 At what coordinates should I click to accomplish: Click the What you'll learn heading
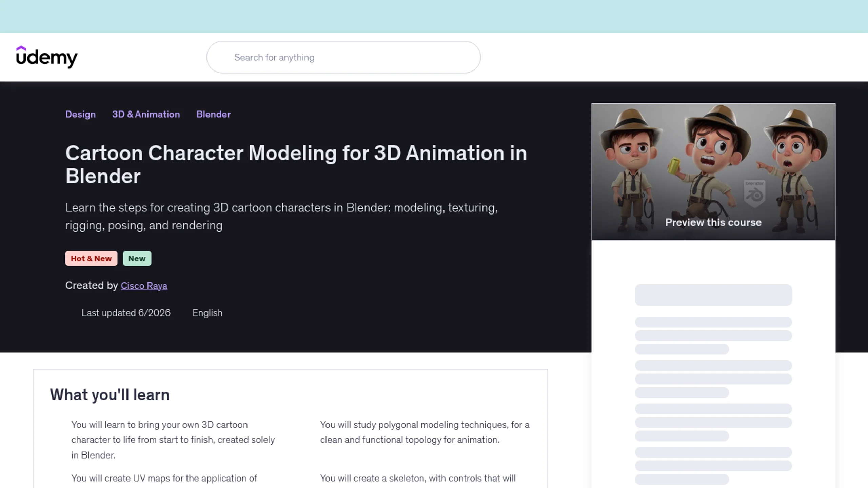coord(110,395)
